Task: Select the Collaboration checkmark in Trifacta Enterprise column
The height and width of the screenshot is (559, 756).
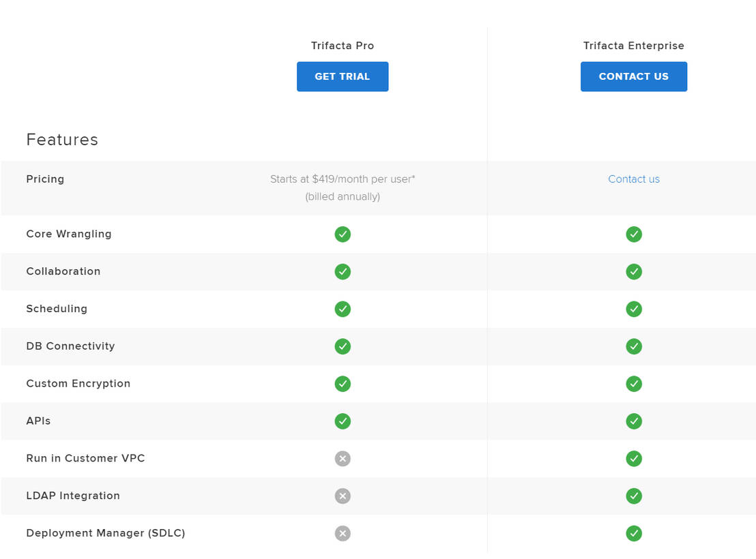Action: click(x=634, y=271)
